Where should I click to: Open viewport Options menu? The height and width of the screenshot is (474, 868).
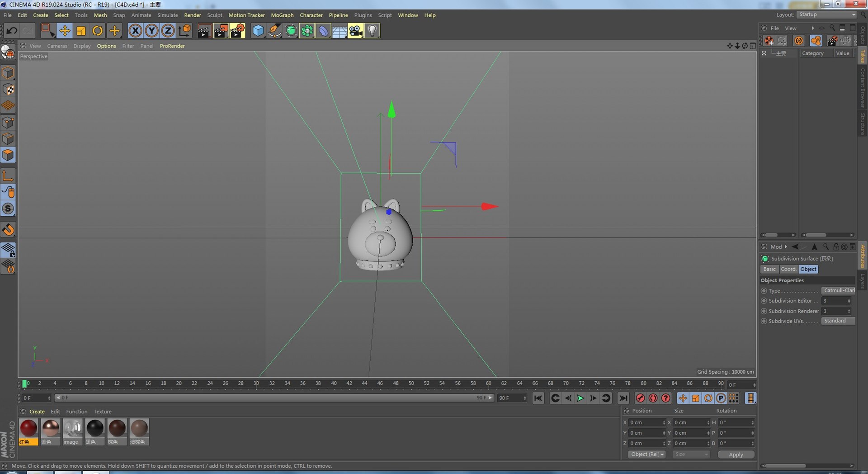pos(106,46)
